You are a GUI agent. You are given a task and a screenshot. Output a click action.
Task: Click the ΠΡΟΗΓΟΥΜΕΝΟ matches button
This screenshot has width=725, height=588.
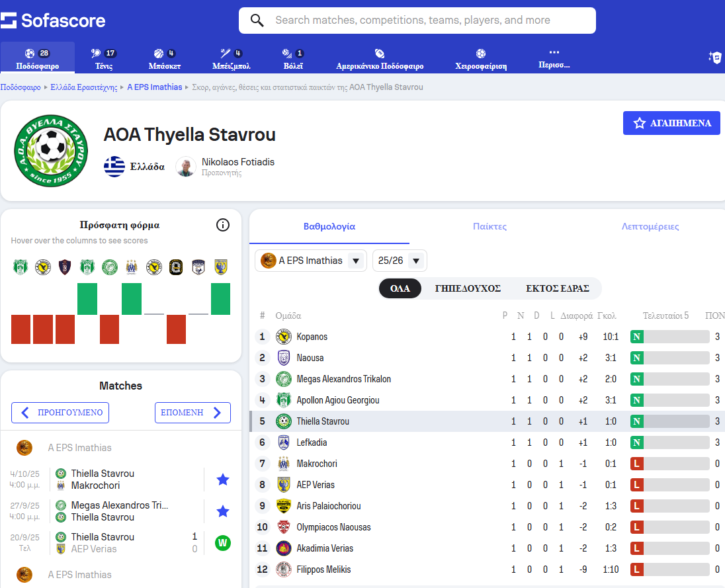point(60,413)
